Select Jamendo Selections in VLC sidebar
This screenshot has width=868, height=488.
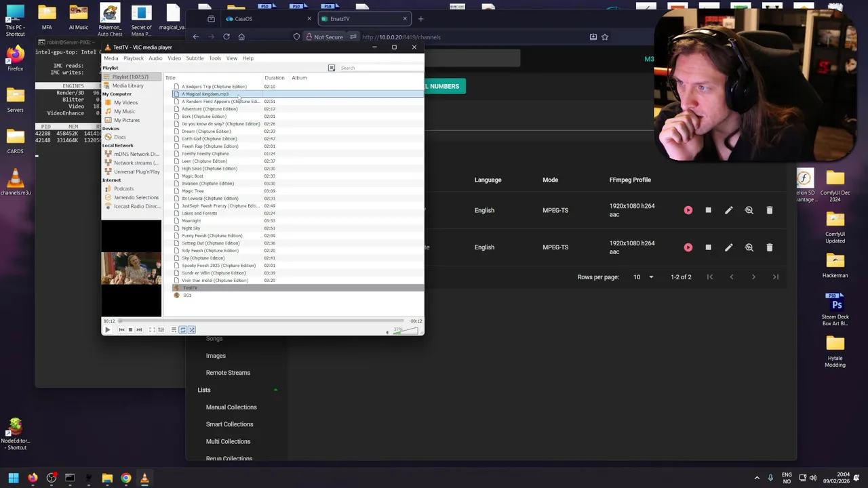[x=136, y=197]
